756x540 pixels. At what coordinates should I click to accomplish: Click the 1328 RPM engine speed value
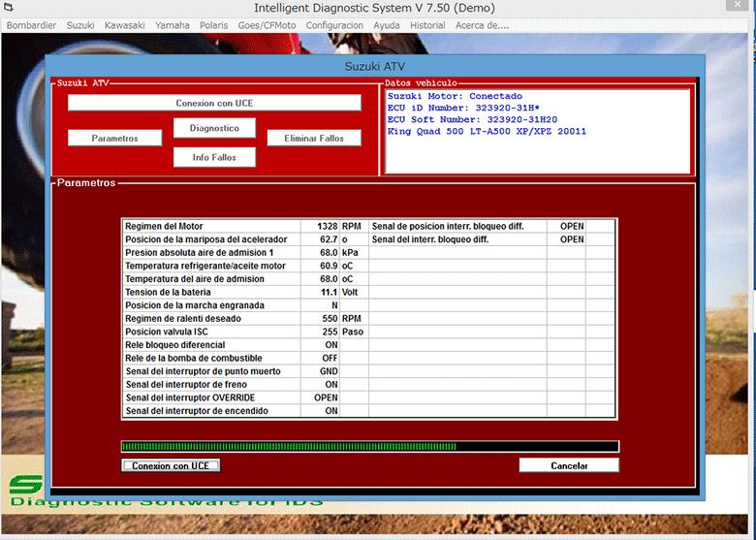327,226
